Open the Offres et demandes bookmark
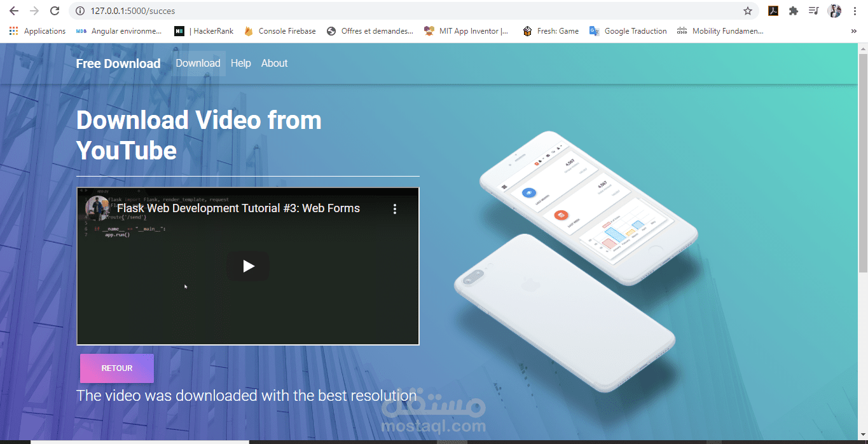Screen dimensions: 868x444 370,31
